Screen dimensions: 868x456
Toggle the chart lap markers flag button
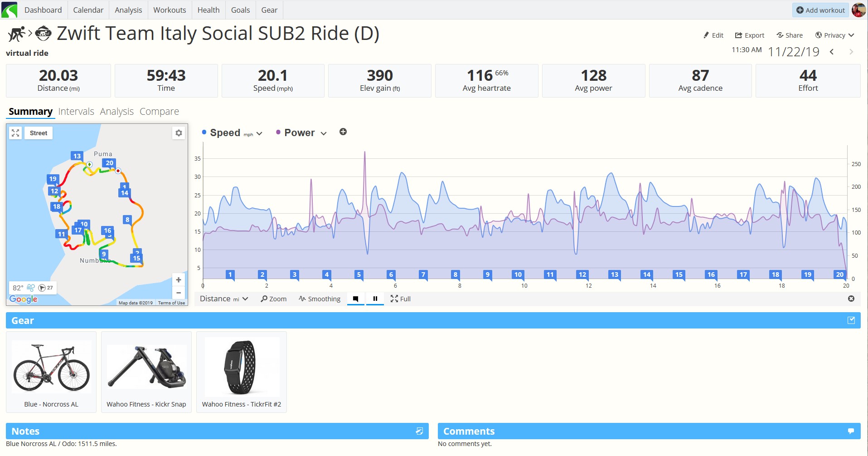tap(356, 299)
